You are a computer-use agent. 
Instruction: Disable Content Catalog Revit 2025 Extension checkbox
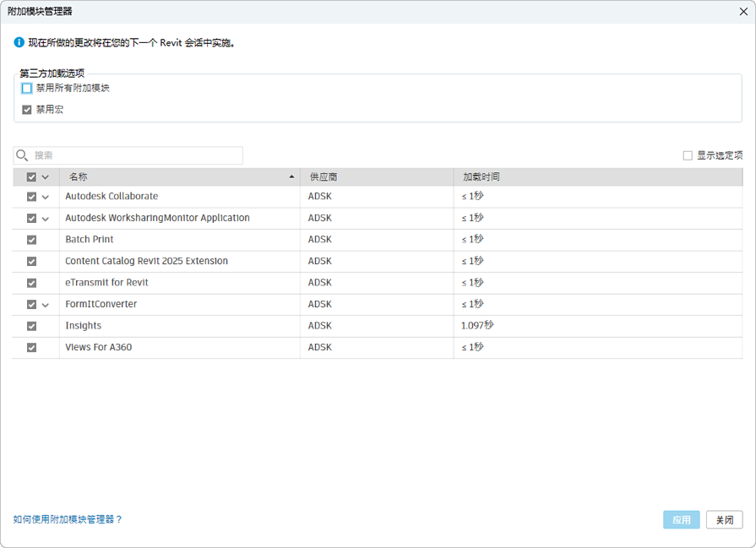pyautogui.click(x=32, y=261)
